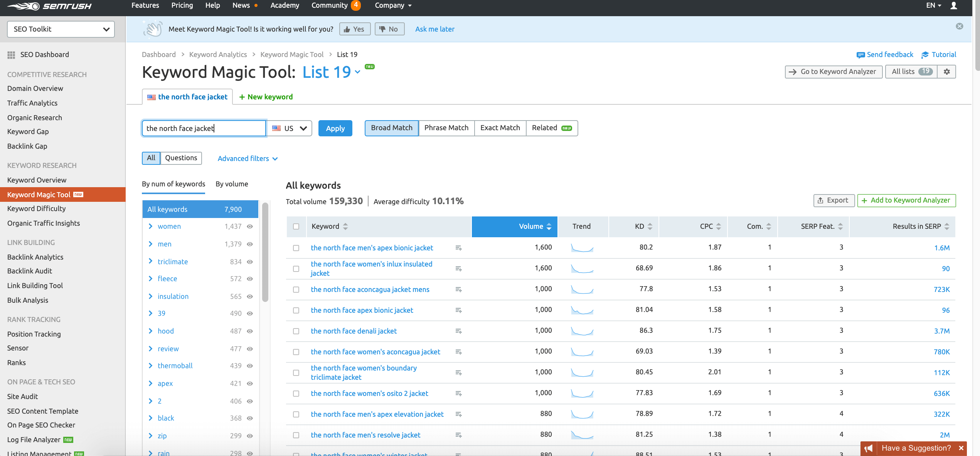Add aconcagua jacket mens to analyzer icon
980x456 pixels.
pyautogui.click(x=458, y=290)
